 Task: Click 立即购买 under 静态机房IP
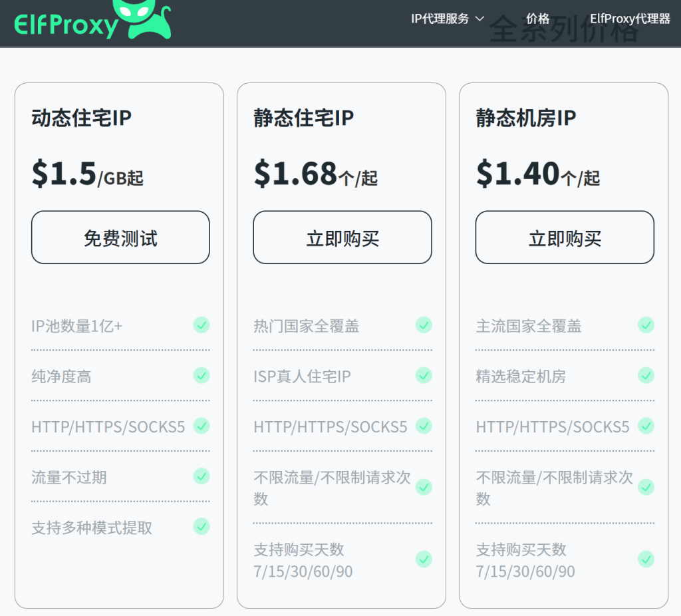pyautogui.click(x=565, y=237)
